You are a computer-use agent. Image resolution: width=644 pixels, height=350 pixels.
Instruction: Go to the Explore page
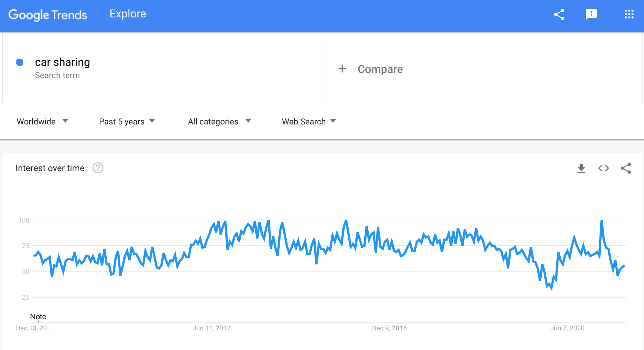click(x=128, y=14)
